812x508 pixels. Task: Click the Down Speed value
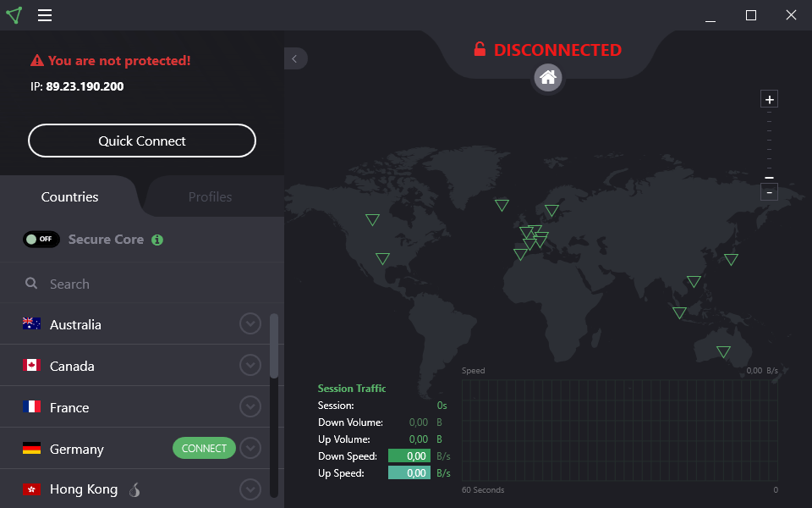pos(409,456)
